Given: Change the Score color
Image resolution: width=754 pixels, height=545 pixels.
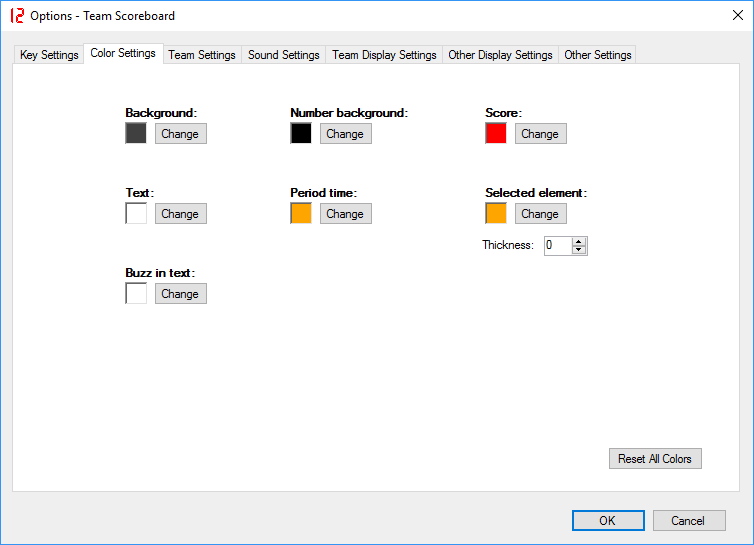Looking at the screenshot, I should pos(540,134).
